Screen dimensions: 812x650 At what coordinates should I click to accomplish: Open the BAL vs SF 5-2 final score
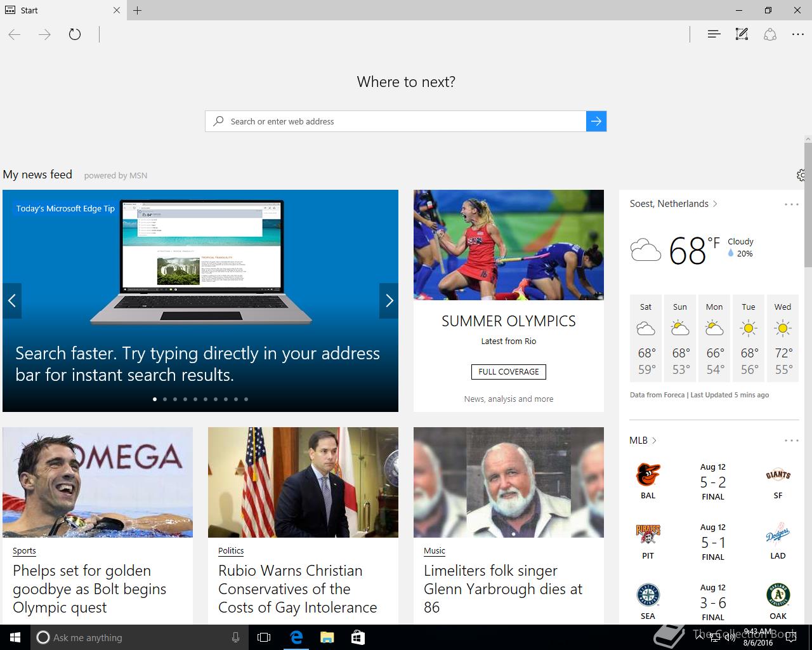coord(713,482)
